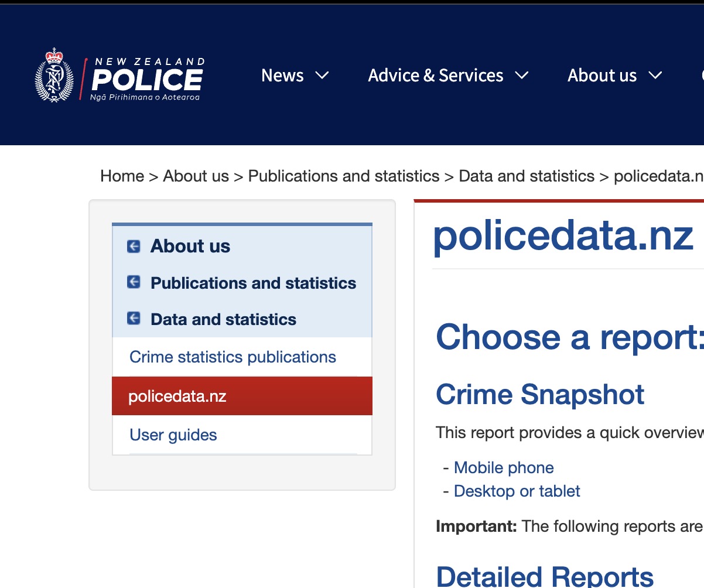Viewport: 704px width, 588px height.
Task: Click the POLICE wordmark in the header
Action: coord(147,80)
